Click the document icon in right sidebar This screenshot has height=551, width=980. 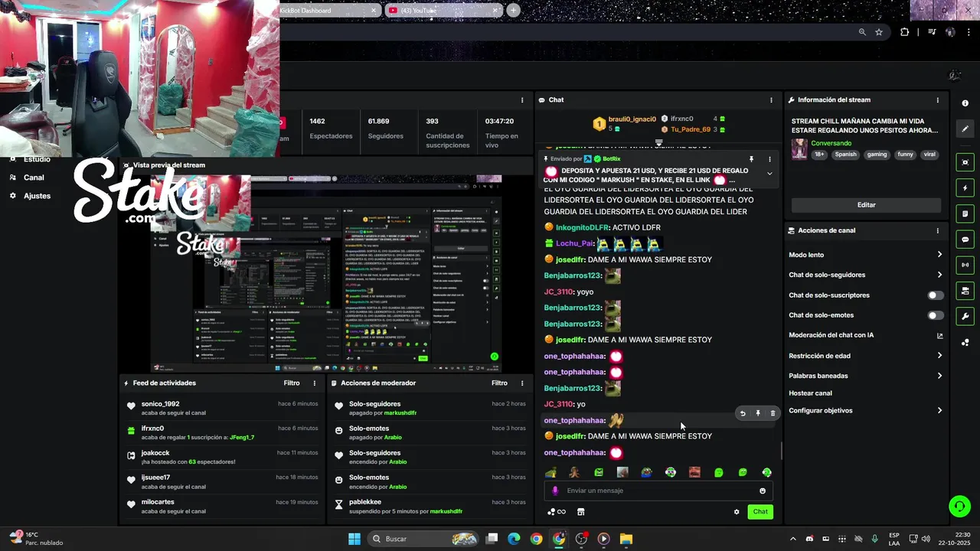pyautogui.click(x=965, y=214)
